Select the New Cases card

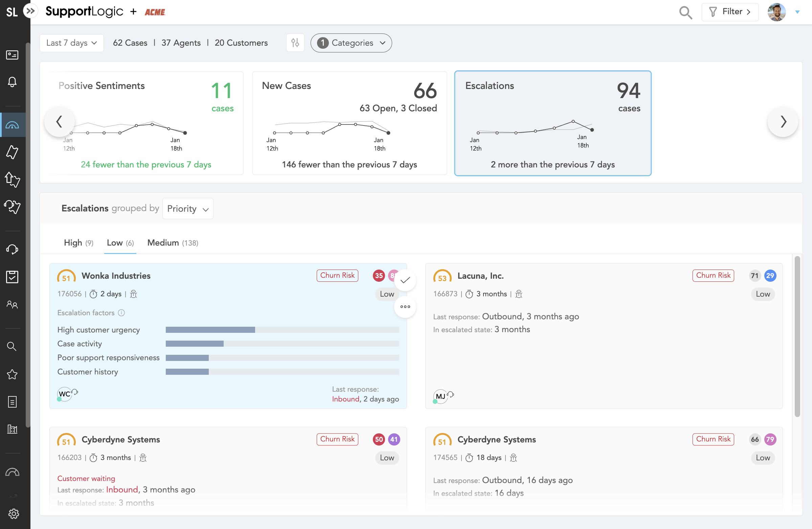point(349,123)
